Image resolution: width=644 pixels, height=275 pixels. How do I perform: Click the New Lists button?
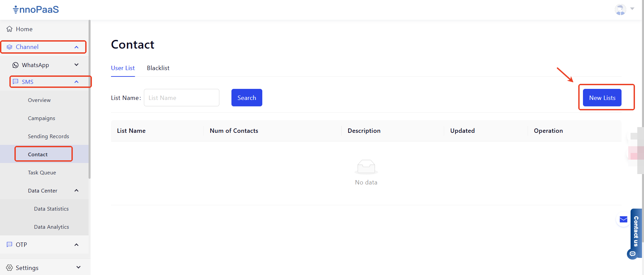click(602, 98)
